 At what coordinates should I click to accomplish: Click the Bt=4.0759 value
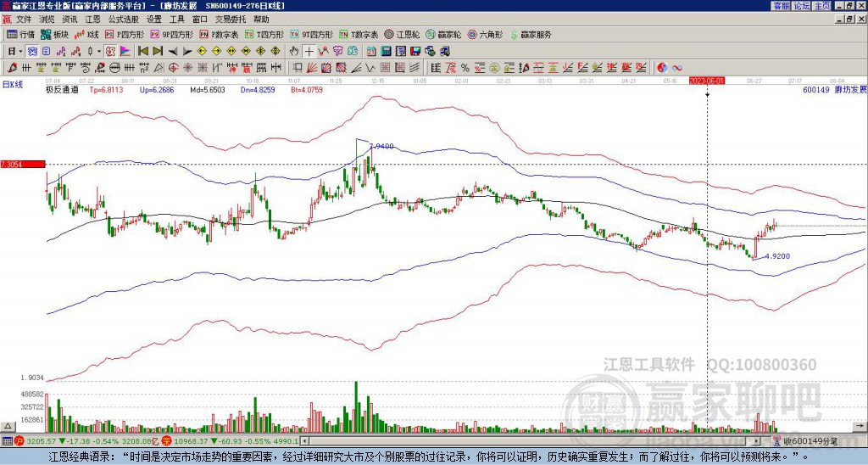pyautogui.click(x=305, y=89)
